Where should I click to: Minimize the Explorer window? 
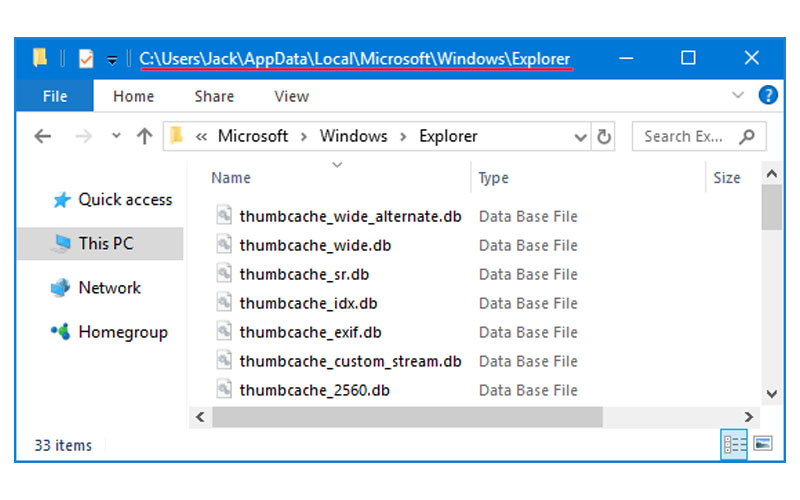click(x=626, y=58)
